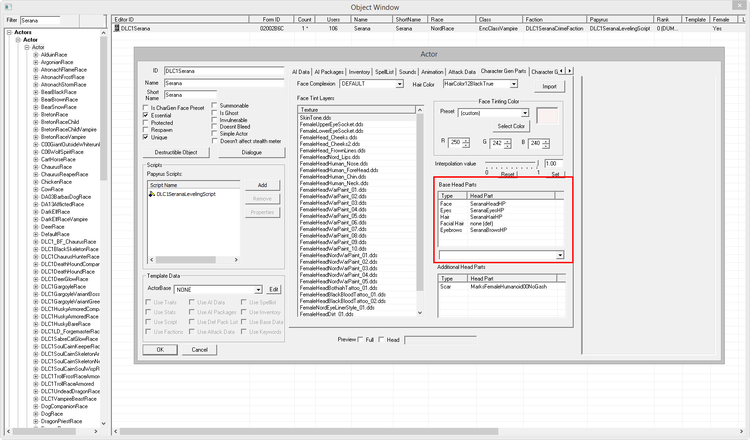750x440 pixels.
Task: Open the ActorBase template dropdown
Action: pos(258,290)
